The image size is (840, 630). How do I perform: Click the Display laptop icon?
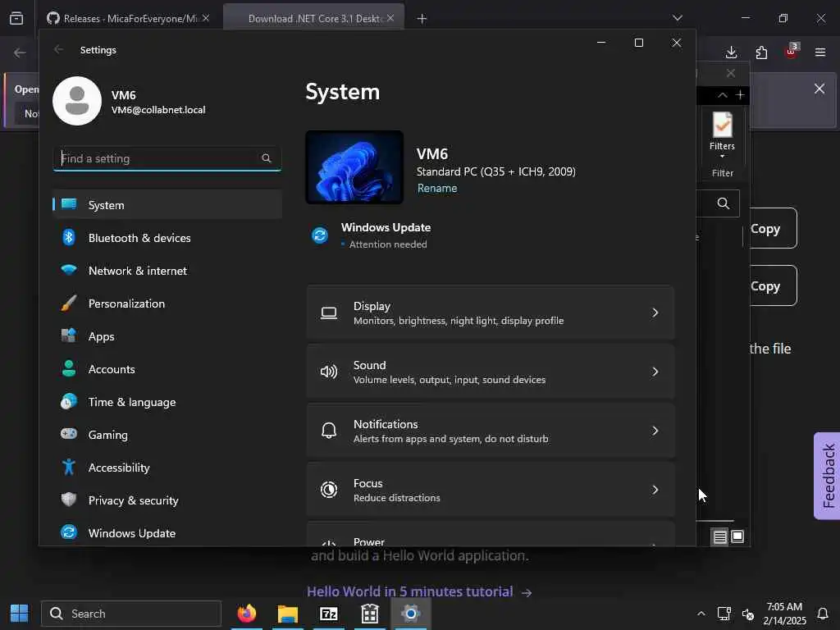[329, 313]
